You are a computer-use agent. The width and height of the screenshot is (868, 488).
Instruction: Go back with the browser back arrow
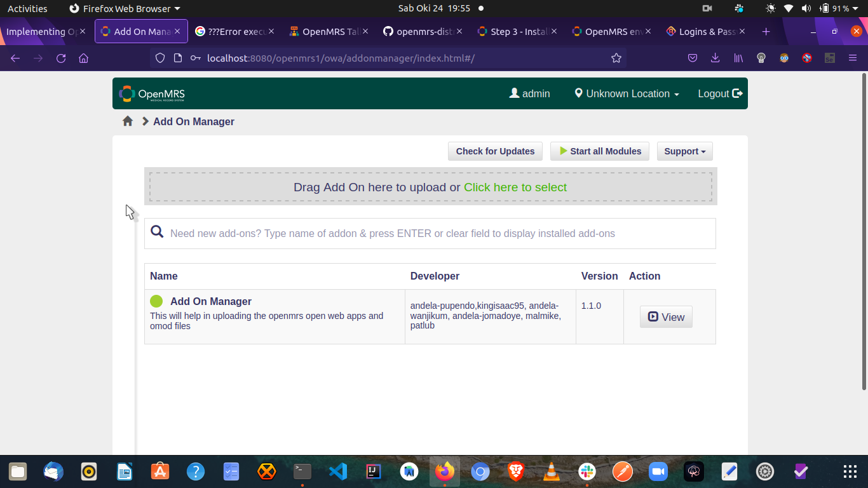15,58
